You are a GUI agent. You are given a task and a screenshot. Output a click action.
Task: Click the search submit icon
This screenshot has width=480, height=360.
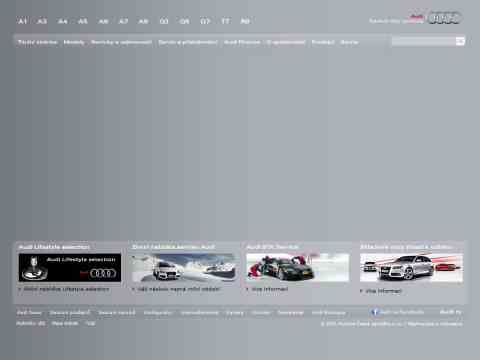coord(460,41)
